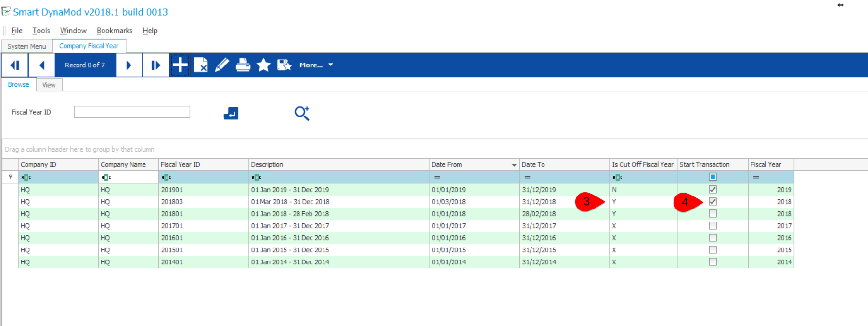The height and width of the screenshot is (326, 868).
Task: Click the Fiscal Year ID input field
Action: (x=132, y=112)
